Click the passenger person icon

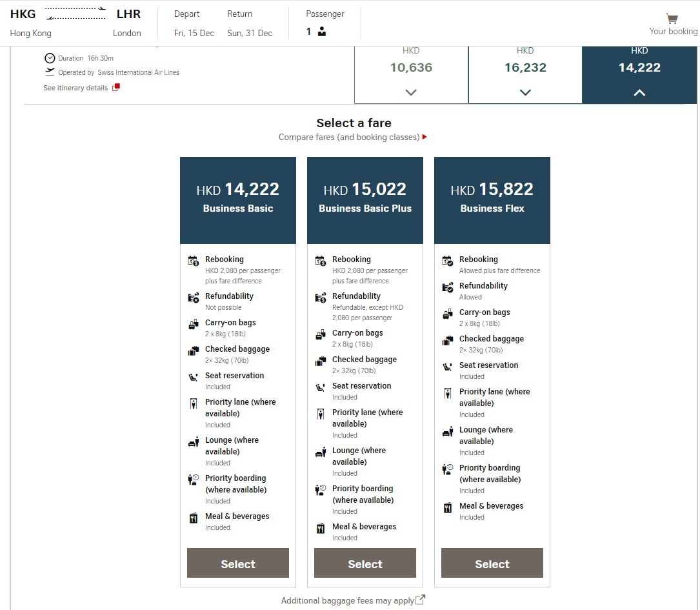coord(322,32)
